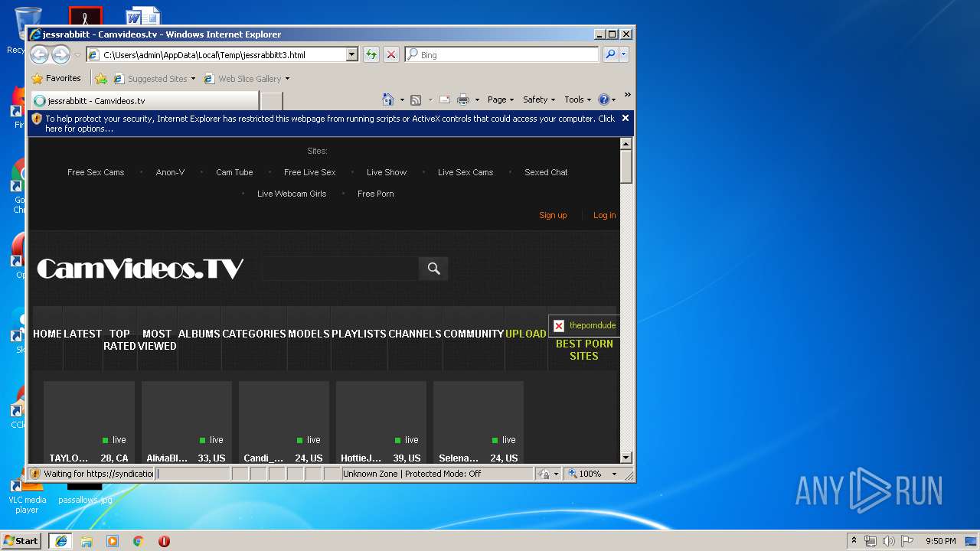
Task: Open the media player taskbar icon
Action: point(113,541)
